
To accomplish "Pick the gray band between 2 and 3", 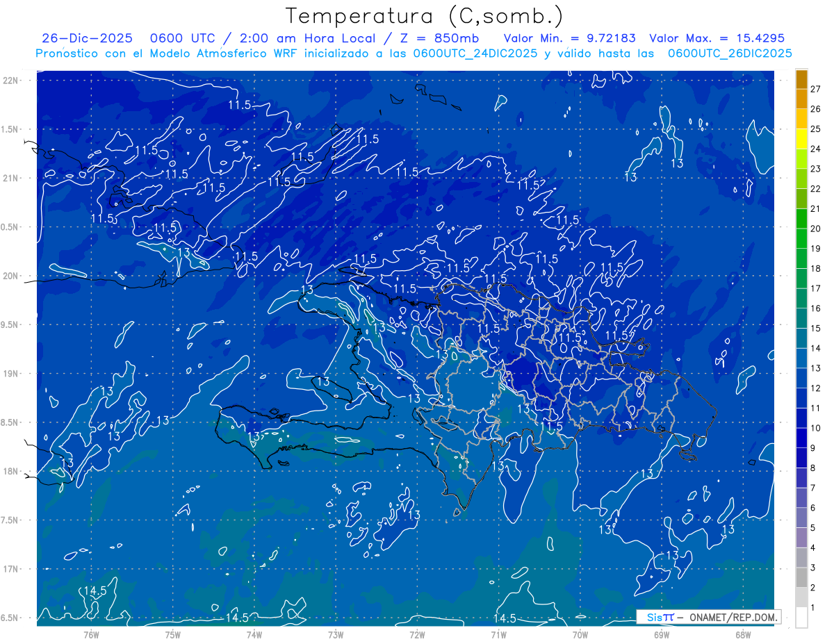I will [801, 577].
